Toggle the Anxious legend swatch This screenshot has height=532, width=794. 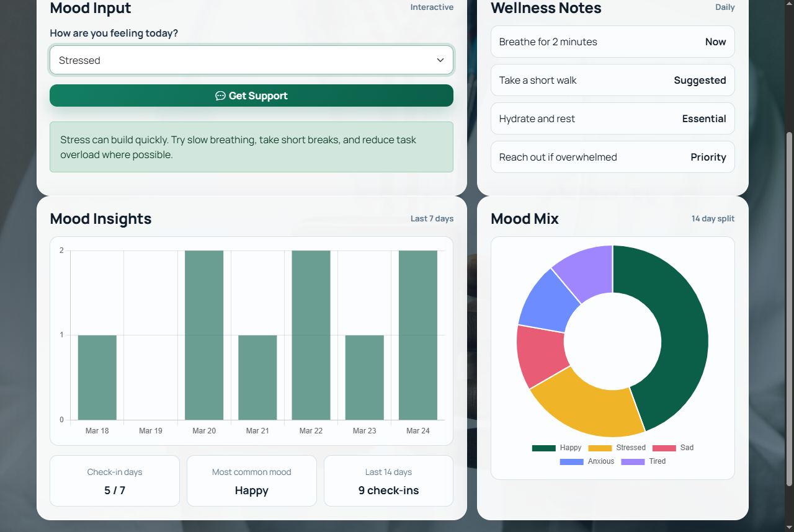click(x=571, y=461)
